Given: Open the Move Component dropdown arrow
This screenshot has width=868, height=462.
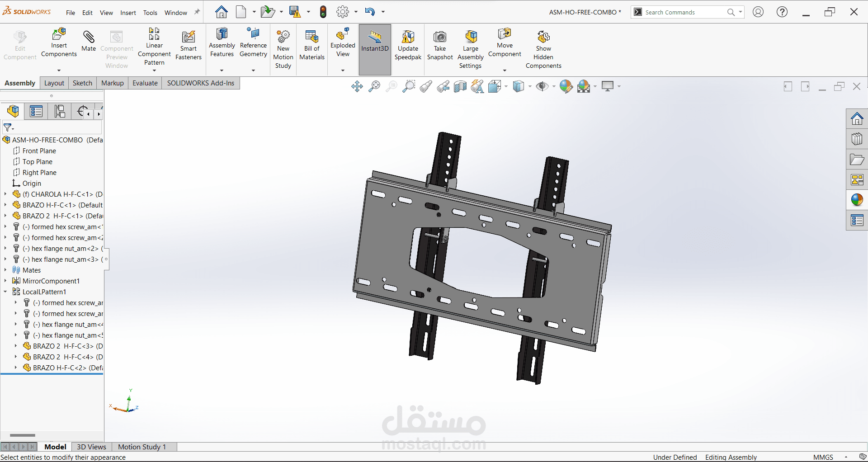Looking at the screenshot, I should (x=505, y=71).
